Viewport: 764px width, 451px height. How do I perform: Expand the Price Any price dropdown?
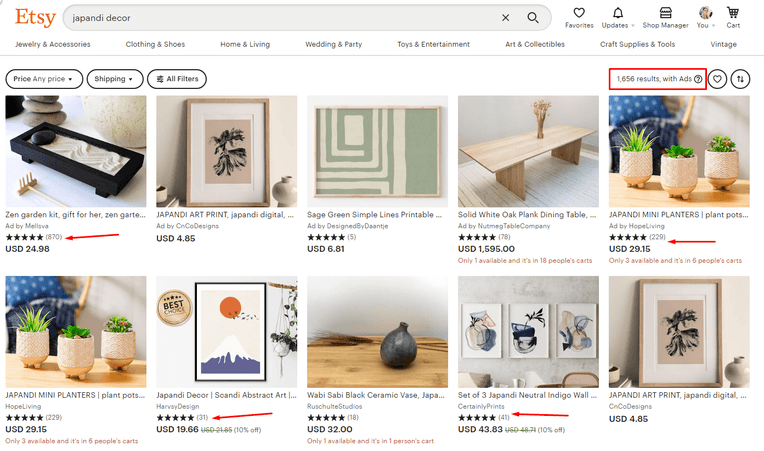click(x=44, y=79)
